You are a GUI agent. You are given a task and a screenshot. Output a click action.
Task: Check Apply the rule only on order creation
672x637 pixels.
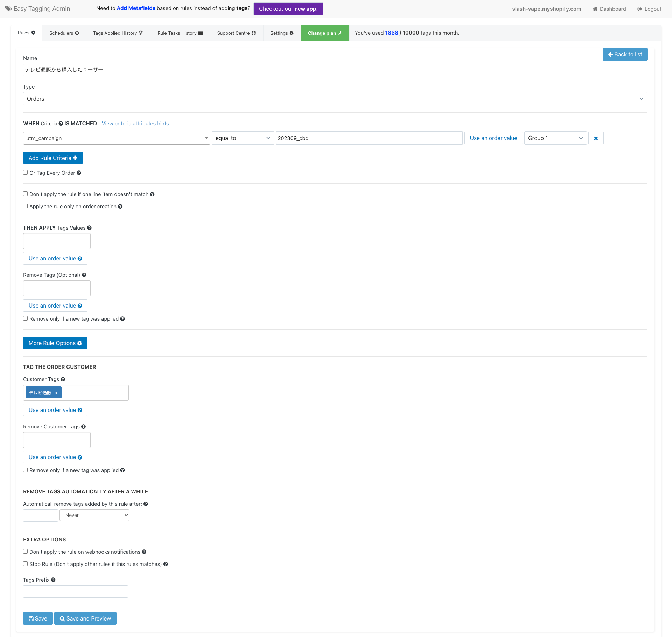26,206
